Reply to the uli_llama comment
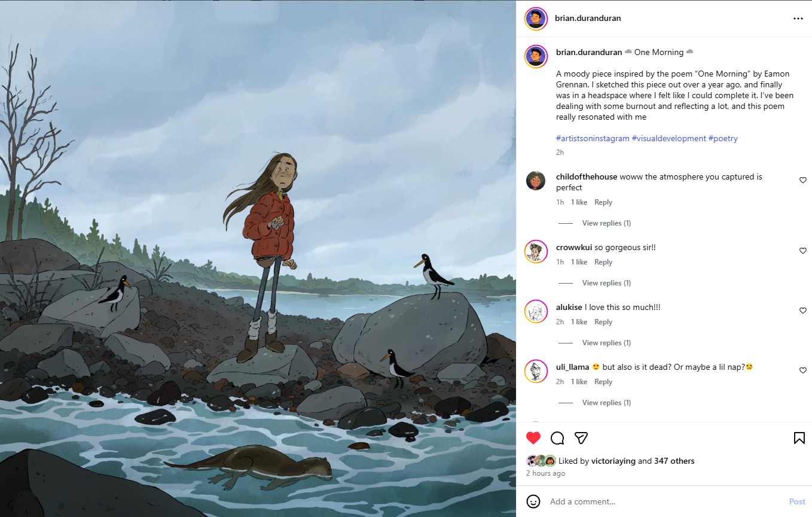Viewport: 812px width, 517px height. coord(603,382)
